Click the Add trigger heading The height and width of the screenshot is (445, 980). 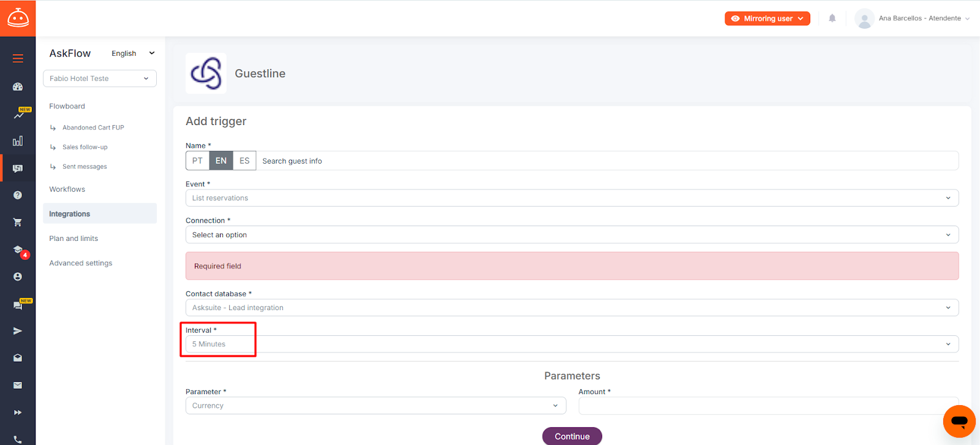pyautogui.click(x=216, y=121)
